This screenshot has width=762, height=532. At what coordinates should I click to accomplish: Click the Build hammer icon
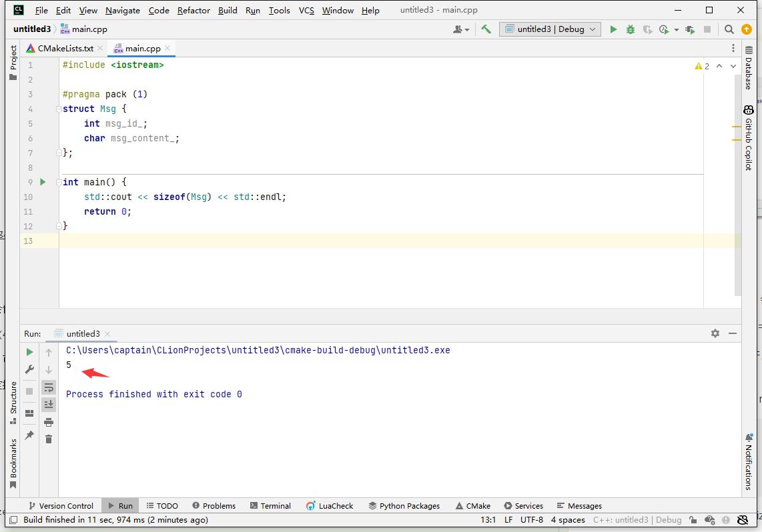486,29
